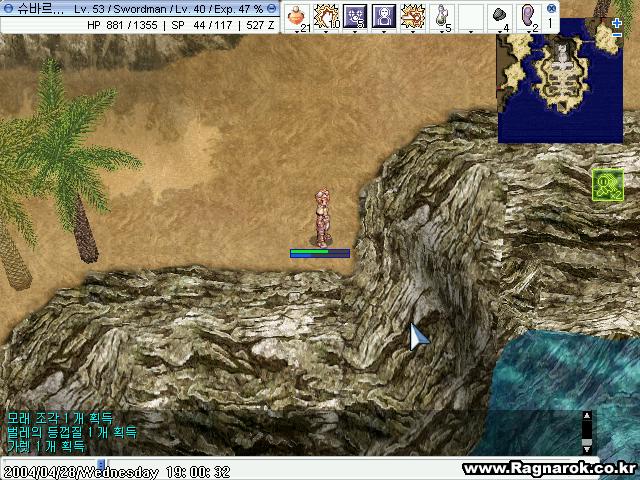Use the orange potion in hotkey slot one
The image size is (640, 480).
(x=297, y=16)
